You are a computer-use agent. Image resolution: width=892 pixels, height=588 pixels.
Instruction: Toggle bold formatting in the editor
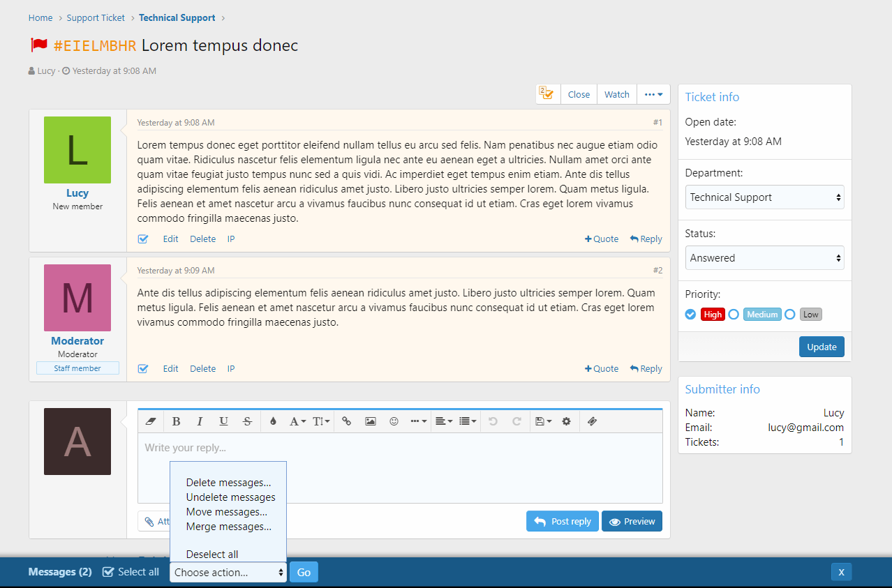(176, 421)
